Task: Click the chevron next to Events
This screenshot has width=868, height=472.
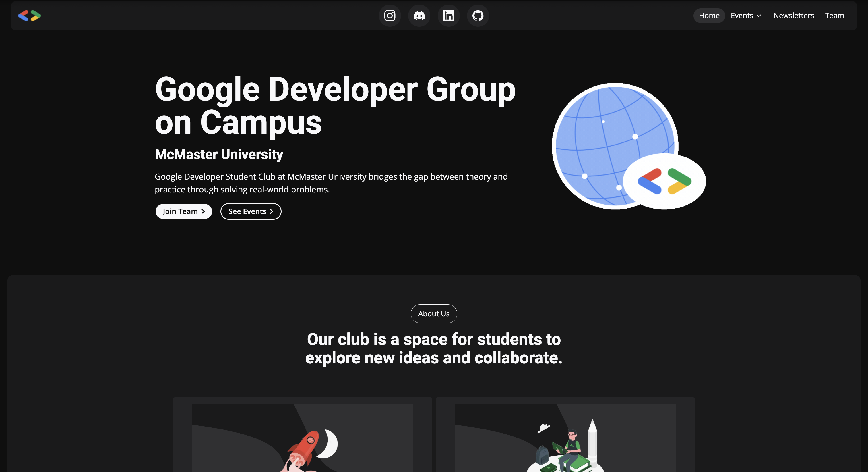Action: click(x=759, y=16)
